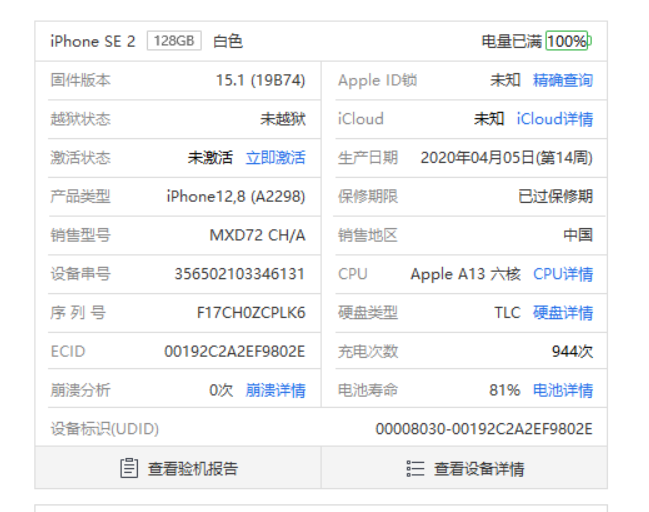Image resolution: width=649 pixels, height=512 pixels.
Task: Open 查看设备详情 device details
Action: pos(464,468)
